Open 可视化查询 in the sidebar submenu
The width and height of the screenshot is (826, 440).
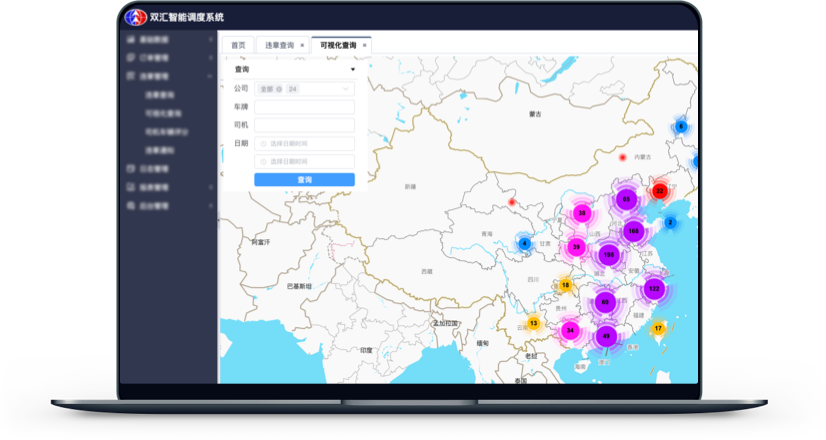[x=163, y=113]
